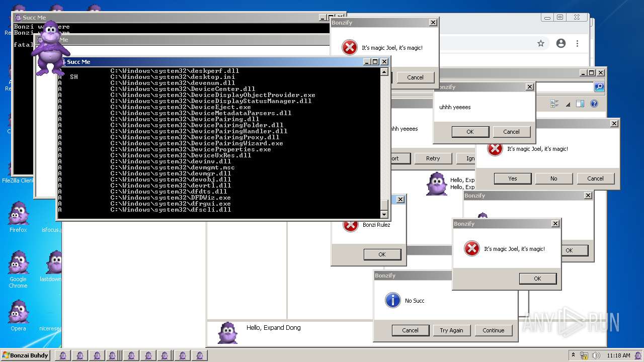Open the volume speaker tray icon
This screenshot has height=362, width=644.
pos(596,355)
